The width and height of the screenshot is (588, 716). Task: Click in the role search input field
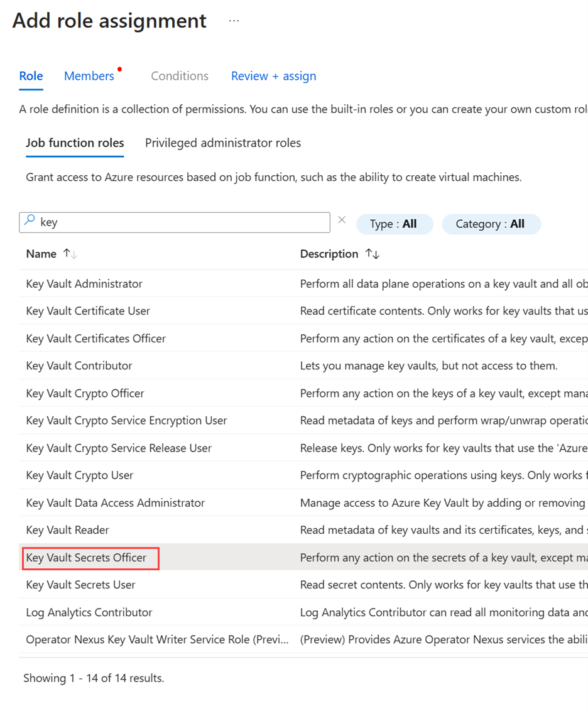[182, 222]
